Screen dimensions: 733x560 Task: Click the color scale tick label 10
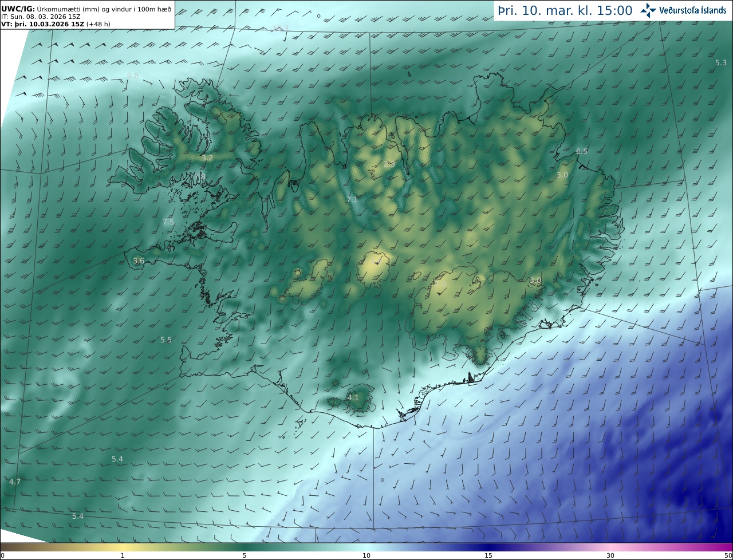[x=366, y=555]
